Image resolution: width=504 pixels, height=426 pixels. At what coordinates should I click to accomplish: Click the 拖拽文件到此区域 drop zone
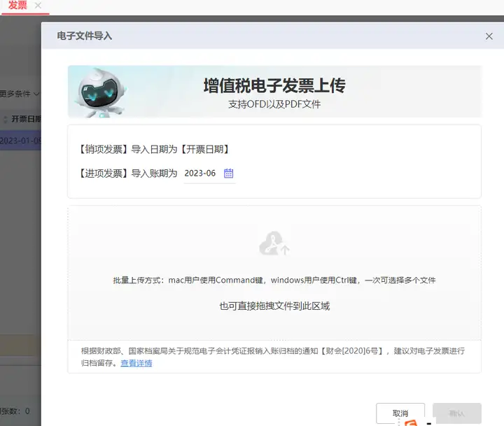[274, 272]
